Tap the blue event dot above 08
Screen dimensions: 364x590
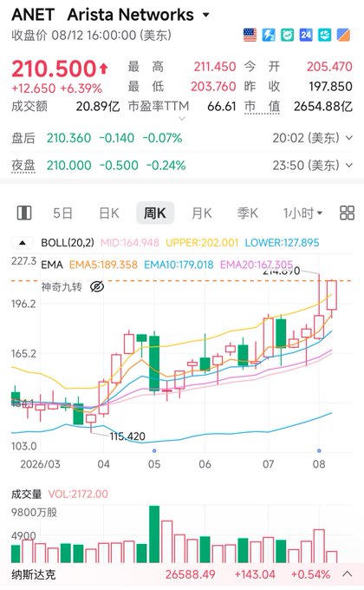coord(319,450)
